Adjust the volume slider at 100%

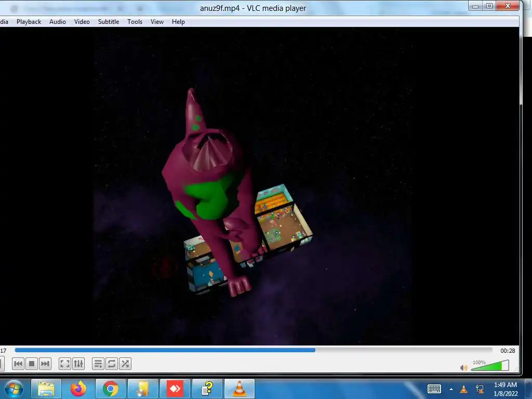click(x=490, y=366)
